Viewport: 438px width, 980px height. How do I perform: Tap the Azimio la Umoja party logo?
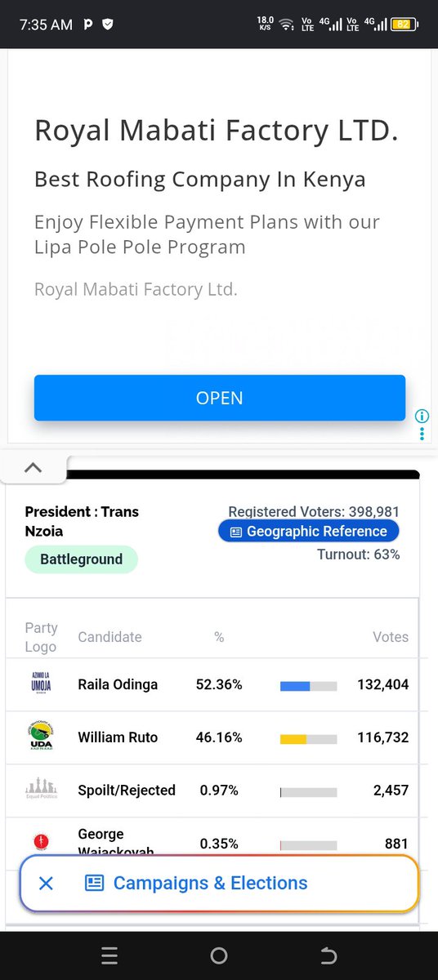click(41, 684)
